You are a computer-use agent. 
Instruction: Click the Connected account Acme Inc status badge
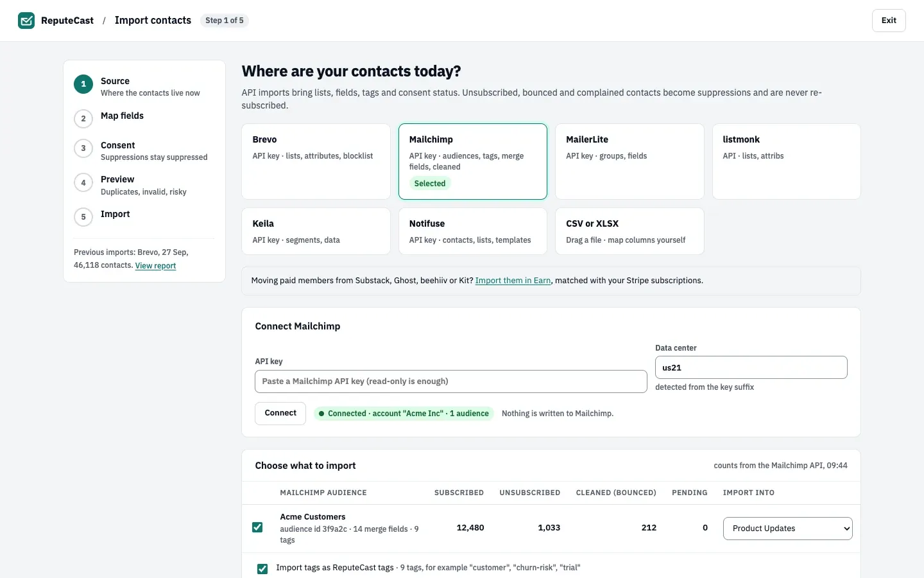[404, 414]
